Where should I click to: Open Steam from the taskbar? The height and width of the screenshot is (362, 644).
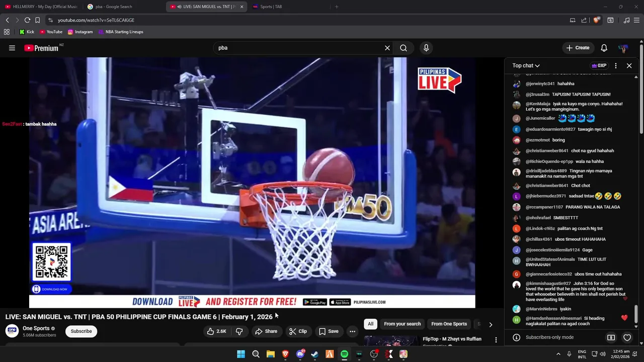315,354
